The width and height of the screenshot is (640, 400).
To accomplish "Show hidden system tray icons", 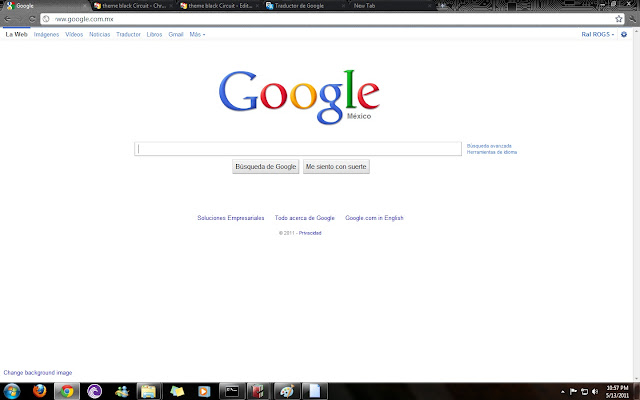I will click(562, 392).
